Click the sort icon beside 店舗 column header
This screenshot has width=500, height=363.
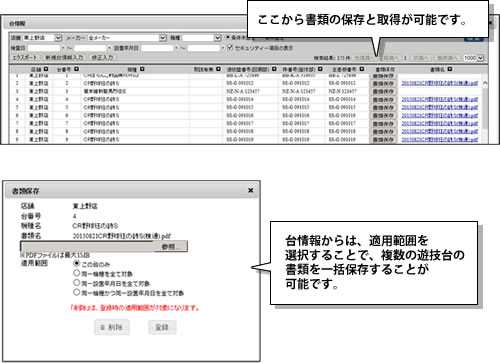pos(46,69)
